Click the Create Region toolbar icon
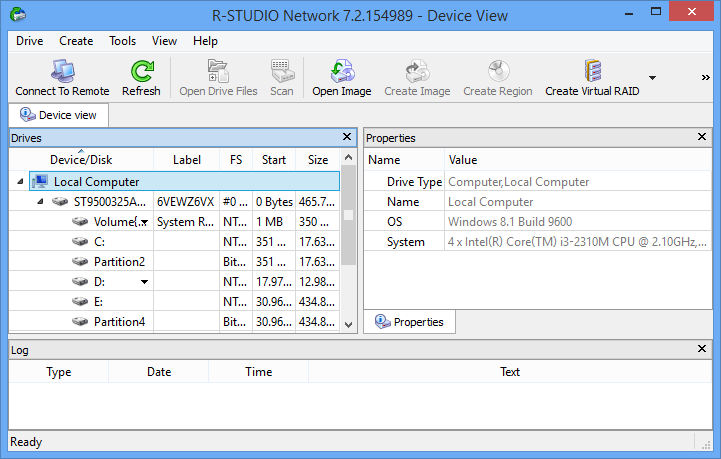Viewport: 721px width, 459px height. 498,72
